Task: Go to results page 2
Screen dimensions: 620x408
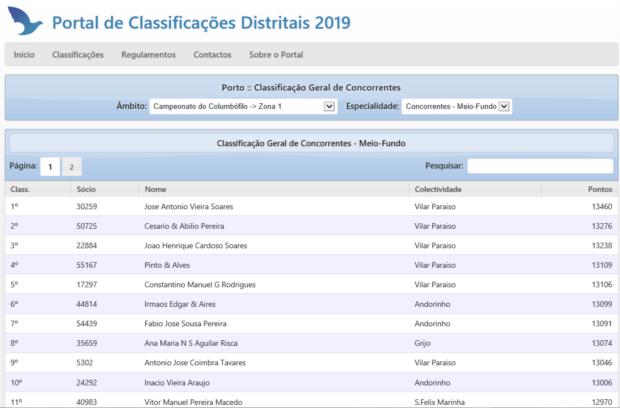Action: [x=72, y=167]
